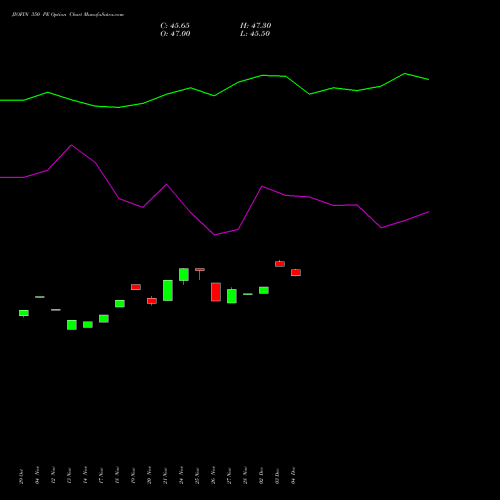500x500 pixels.
Task: Click the green candle above 13 Nov
Action: coord(72,325)
